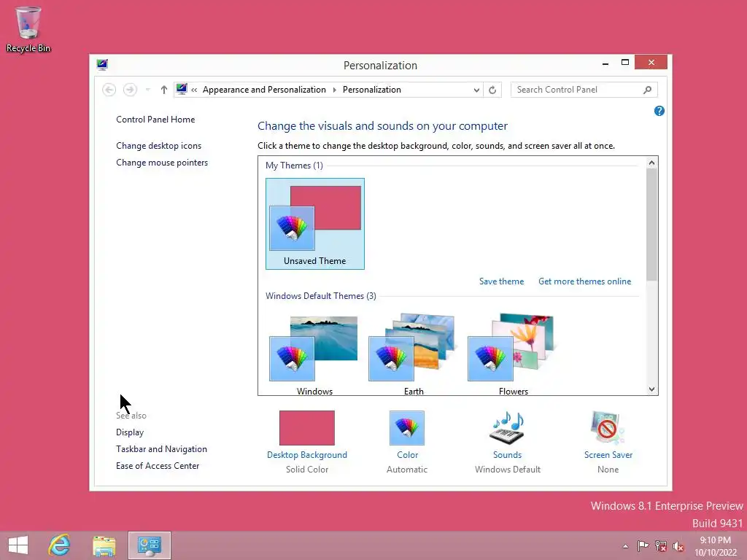Click the search magnifier icon
Screen dimensions: 747x560
[648, 90]
